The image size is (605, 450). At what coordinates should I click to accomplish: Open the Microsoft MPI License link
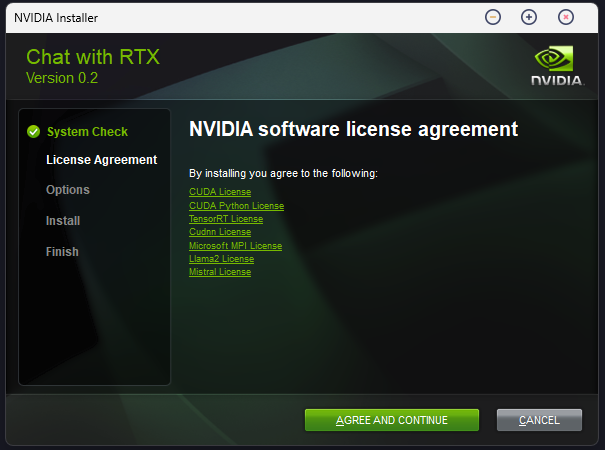click(235, 246)
